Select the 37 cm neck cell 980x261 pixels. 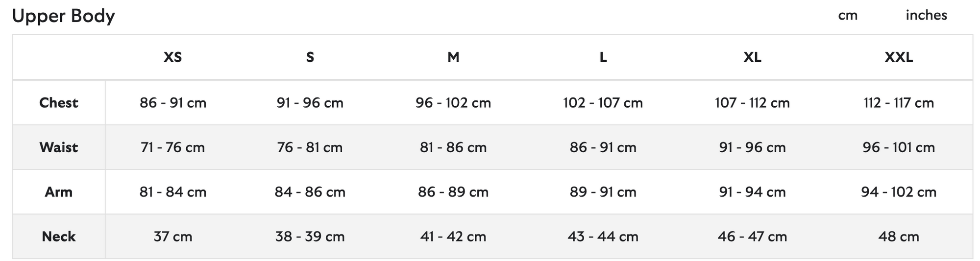click(x=172, y=237)
